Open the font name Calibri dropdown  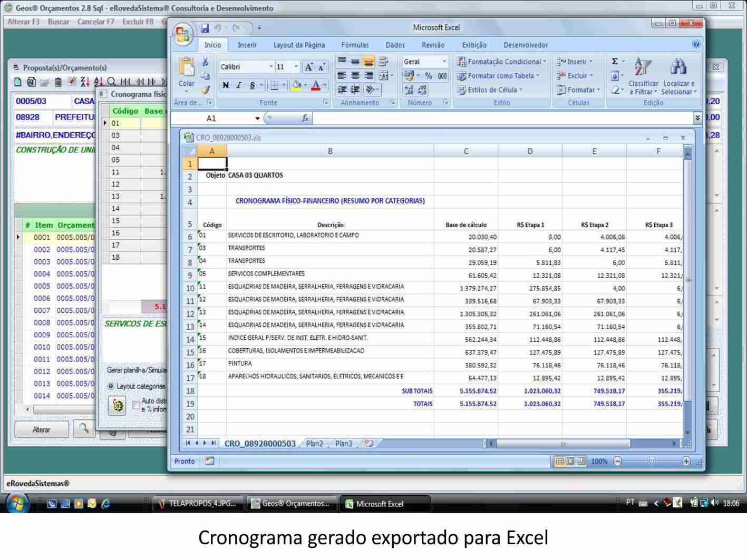271,67
